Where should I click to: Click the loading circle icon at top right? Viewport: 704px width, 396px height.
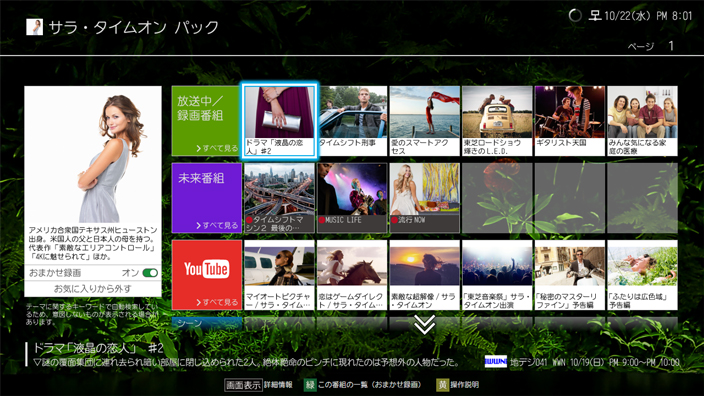coord(575,16)
